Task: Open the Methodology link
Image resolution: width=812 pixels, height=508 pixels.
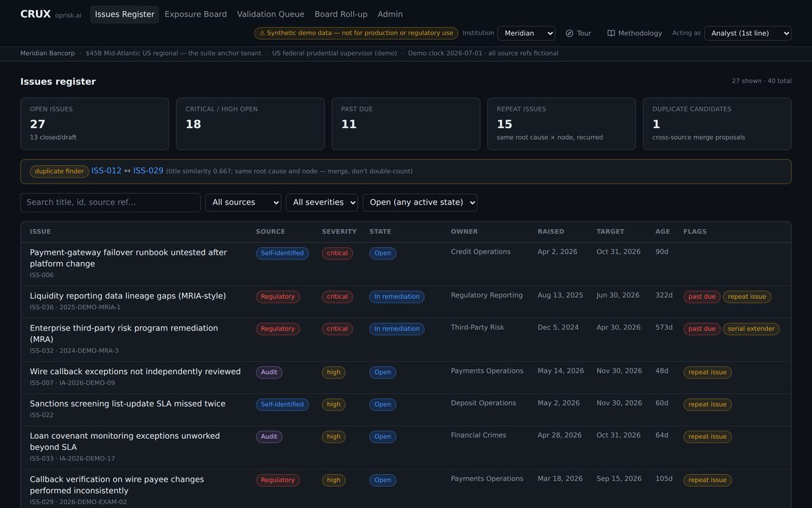Action: click(635, 33)
